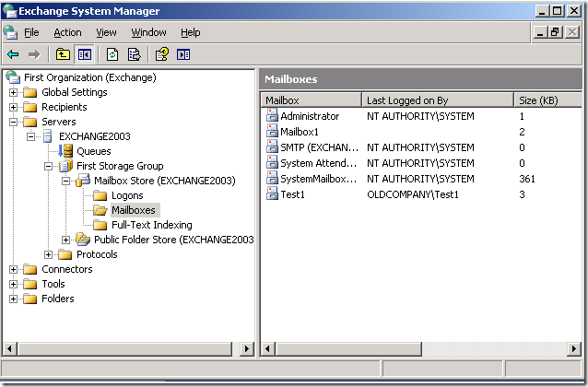Click the mailbox list horizontal scrollbar thumb
Viewport: 588px width, 387px height.
click(x=348, y=348)
